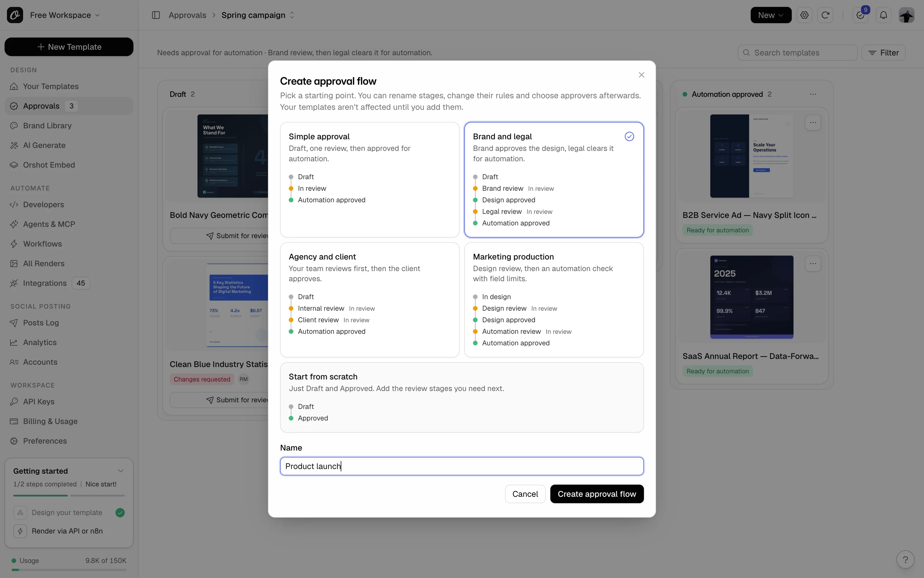Open Accounts

click(x=69, y=362)
